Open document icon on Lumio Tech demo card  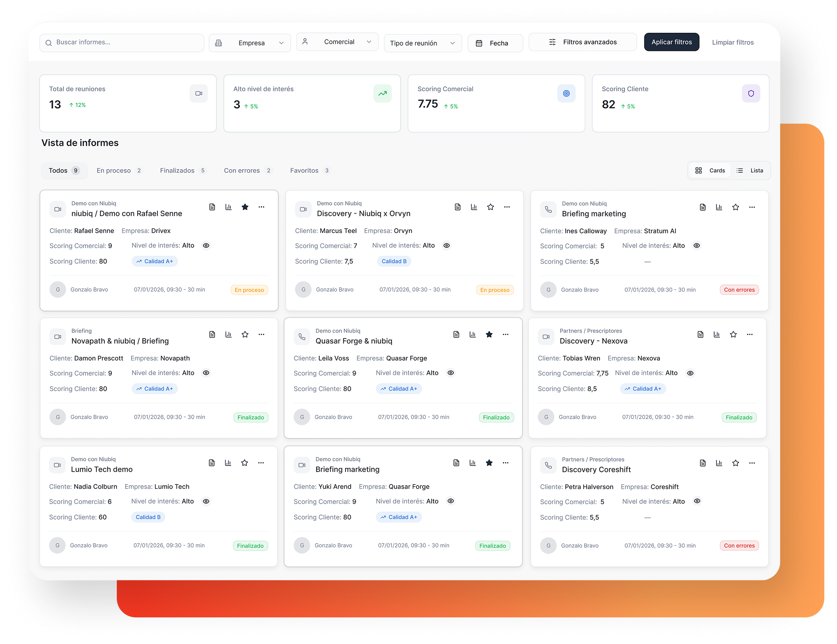pos(211,463)
